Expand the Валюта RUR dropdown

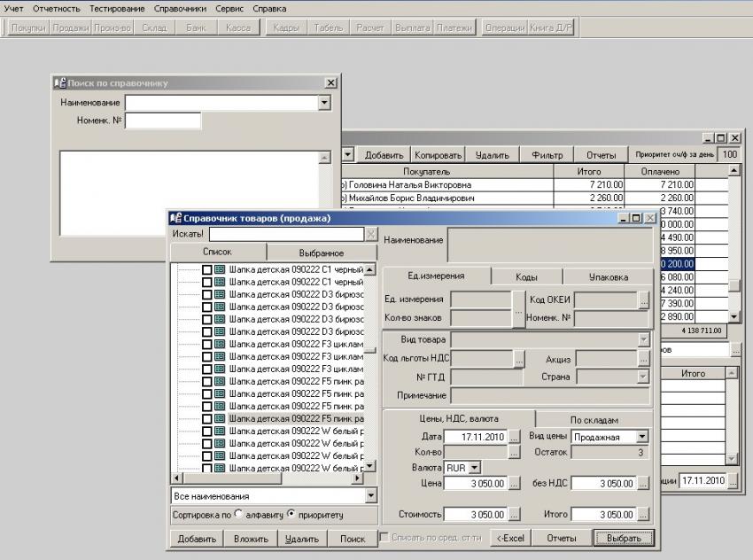475,467
